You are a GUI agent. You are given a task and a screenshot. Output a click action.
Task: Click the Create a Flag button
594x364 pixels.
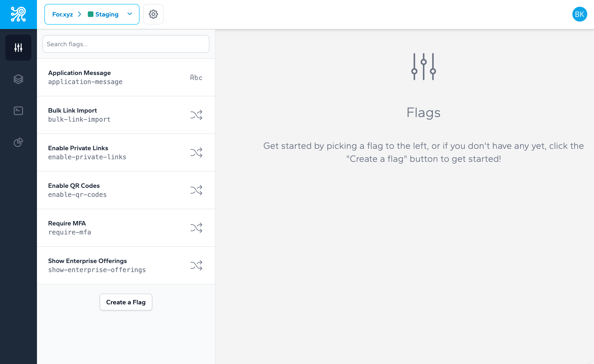click(126, 302)
